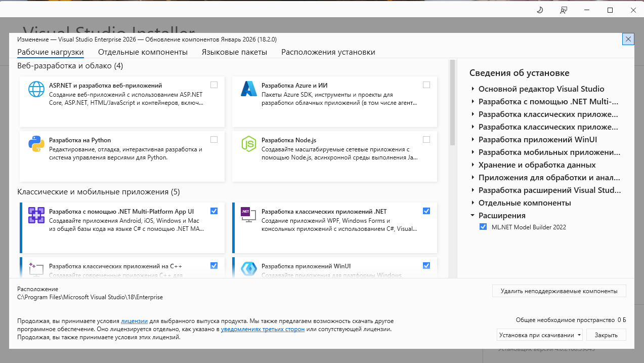Viewport: 644px width, 363px height.
Task: Open the Языковые пакеты tab
Action: tap(234, 52)
